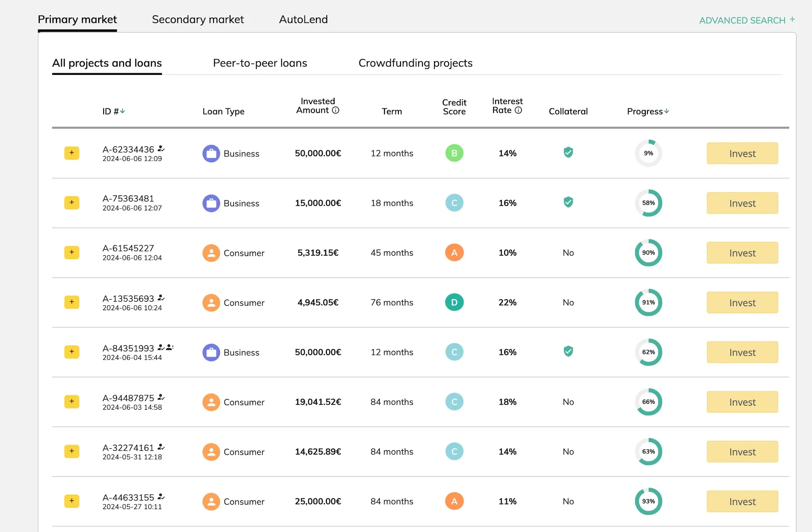Viewport: 812px width, 532px height.
Task: Click the amount 5,319.15€
Action: 318,253
